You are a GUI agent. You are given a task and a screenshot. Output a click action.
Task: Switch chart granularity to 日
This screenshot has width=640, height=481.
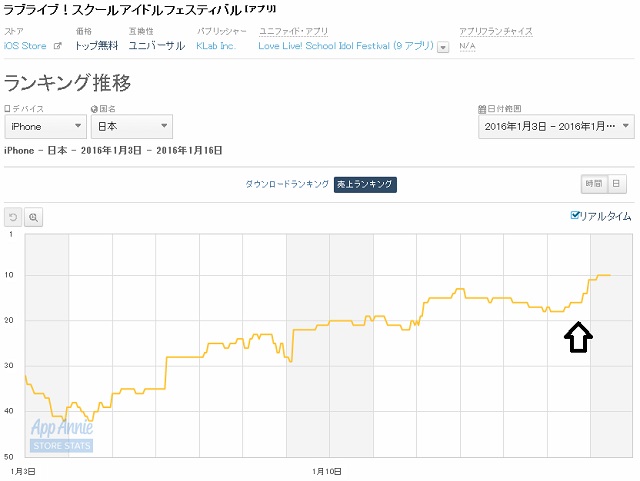617,184
